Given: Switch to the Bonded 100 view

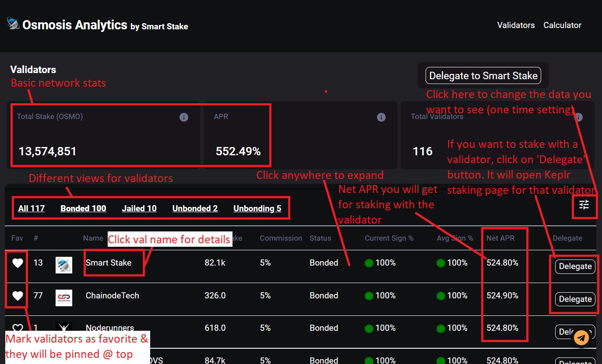Looking at the screenshot, I should click(x=83, y=208).
